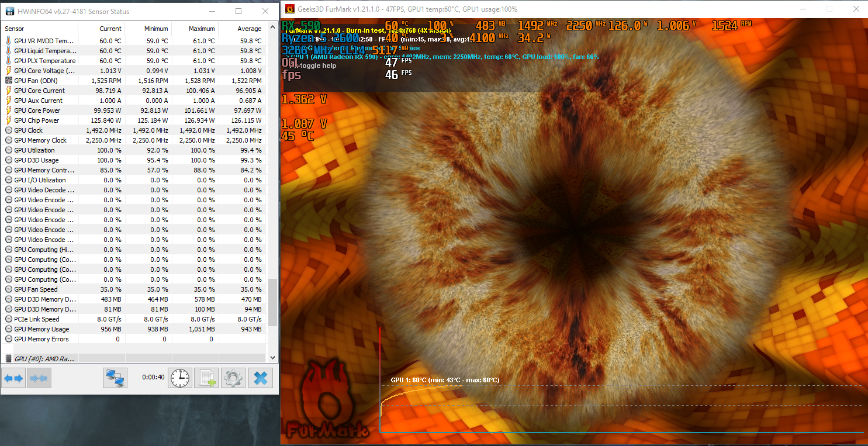
Task: Select the GPU Memory Contr... row
Action: tap(134, 170)
